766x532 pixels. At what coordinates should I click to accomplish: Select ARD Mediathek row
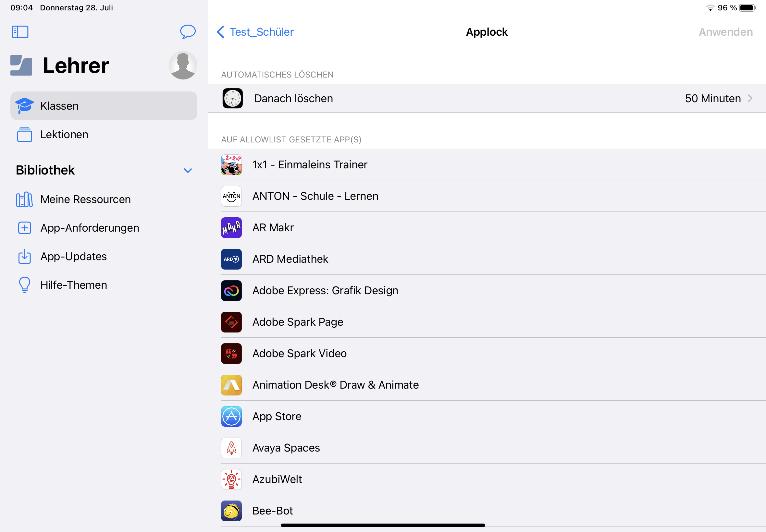(x=487, y=259)
